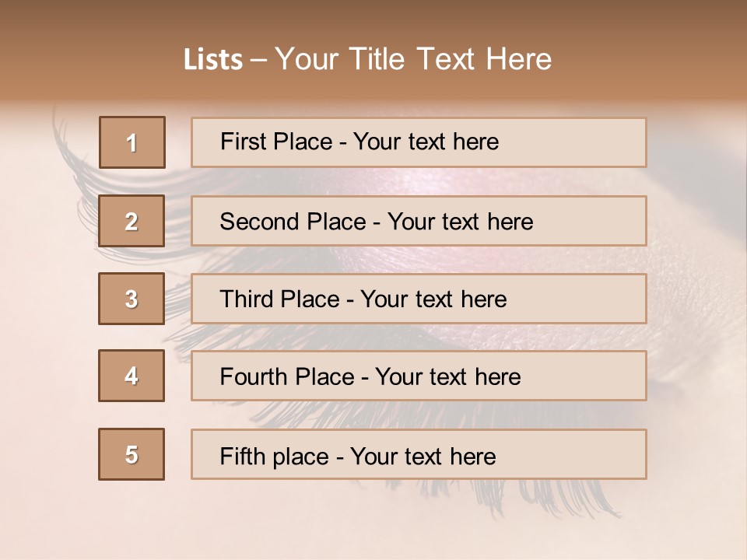Click the words Fourth Place
The width and height of the screenshot is (747, 560).
287,376
